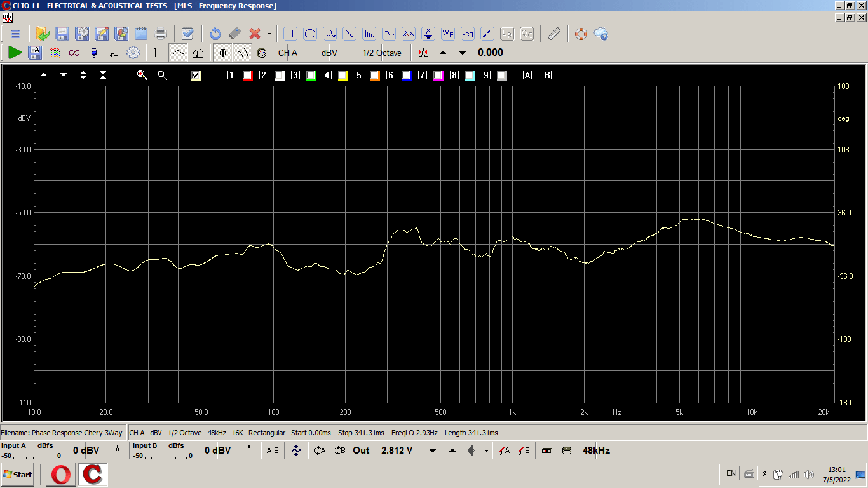The height and width of the screenshot is (488, 868).
Task: Zoom out with small magnifier icon
Action: [162, 75]
